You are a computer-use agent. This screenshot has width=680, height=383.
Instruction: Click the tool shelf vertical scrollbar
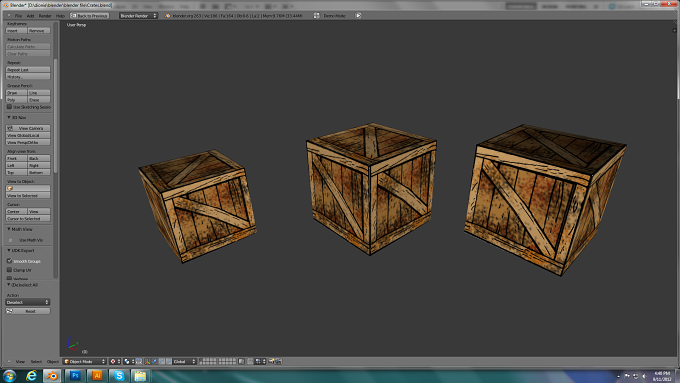tap(56, 169)
